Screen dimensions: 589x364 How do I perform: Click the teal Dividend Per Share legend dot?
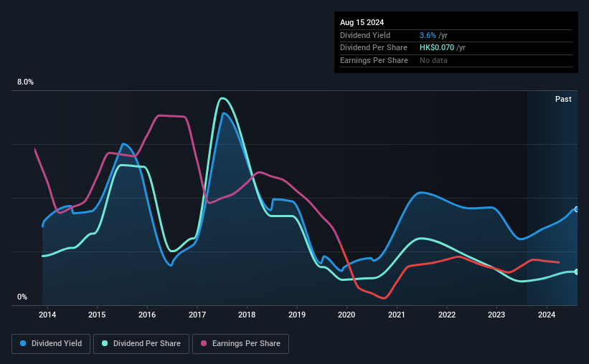click(105, 343)
